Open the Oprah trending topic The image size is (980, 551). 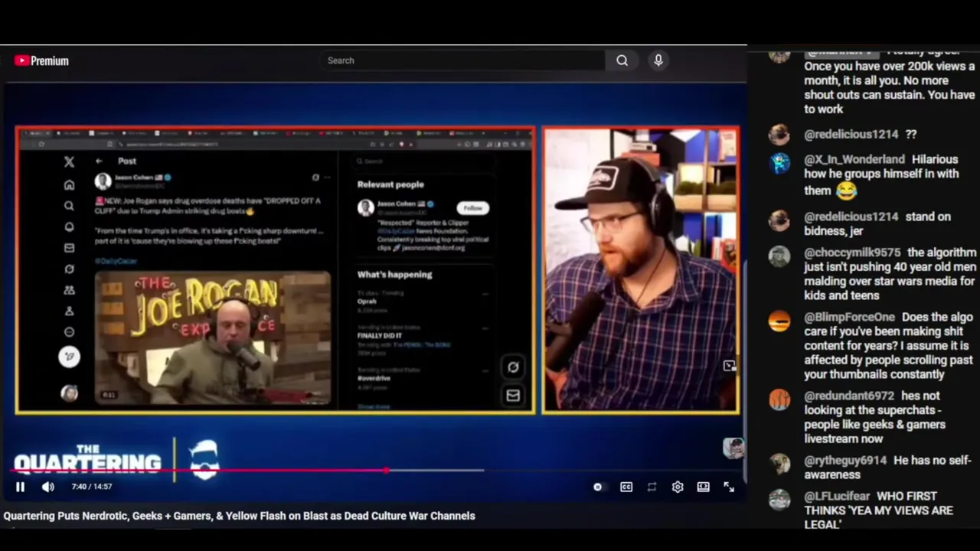coord(367,302)
